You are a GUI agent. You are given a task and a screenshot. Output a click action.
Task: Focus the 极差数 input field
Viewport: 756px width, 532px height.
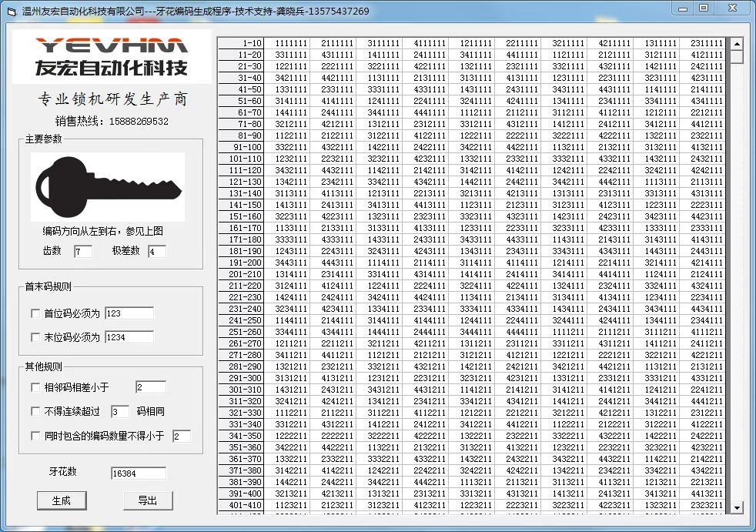point(156,252)
